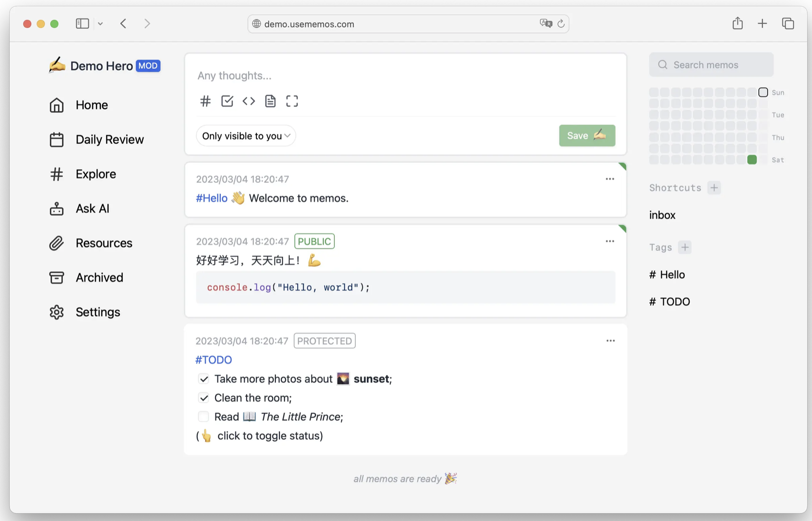Open the sidebar chevron dropdown in Safari toolbar

[x=100, y=23]
